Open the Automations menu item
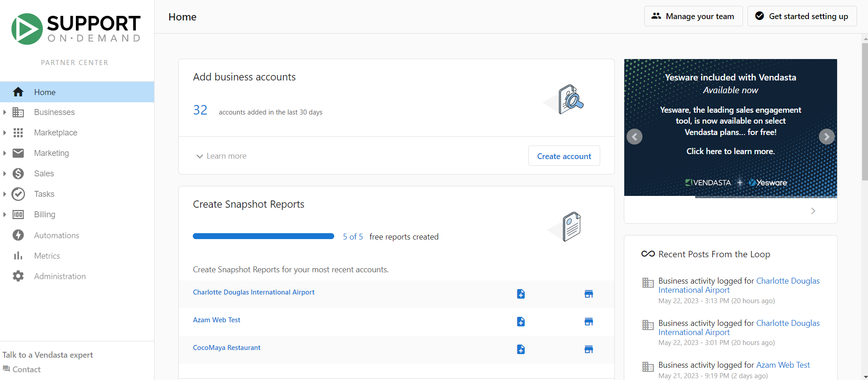The width and height of the screenshot is (868, 380). tap(77, 235)
